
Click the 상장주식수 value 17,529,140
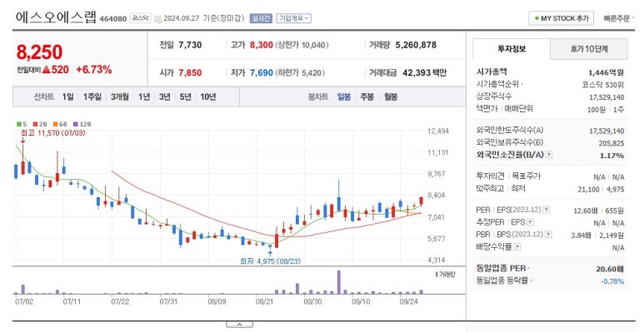[607, 97]
